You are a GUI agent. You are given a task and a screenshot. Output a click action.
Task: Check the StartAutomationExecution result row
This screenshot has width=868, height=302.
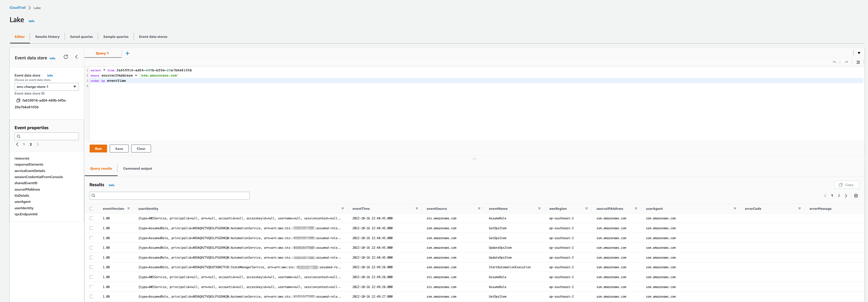91,267
